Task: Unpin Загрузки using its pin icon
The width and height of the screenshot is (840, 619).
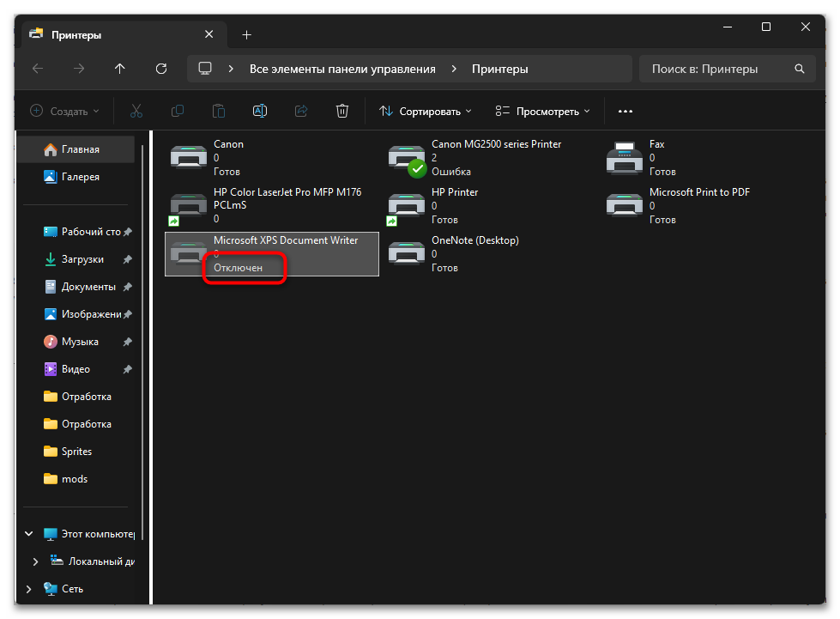Action: click(128, 259)
